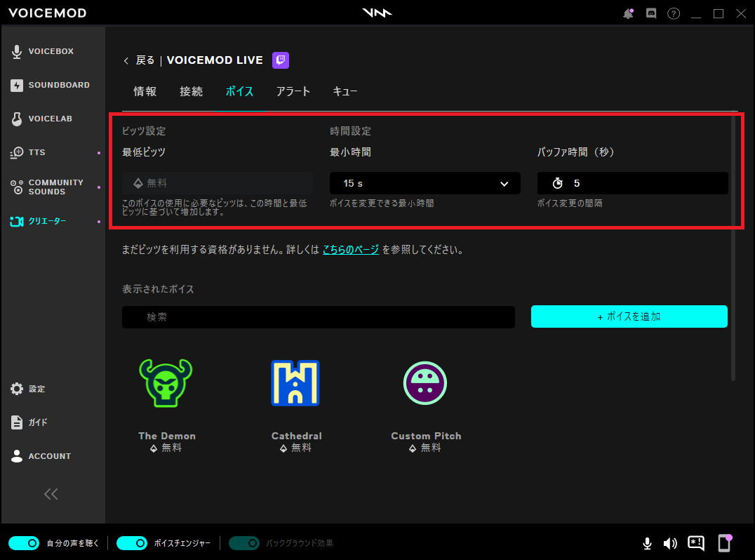Click the ボイス変更の間隔 hint text
Viewport: 755px width, 560px height.
tap(570, 204)
